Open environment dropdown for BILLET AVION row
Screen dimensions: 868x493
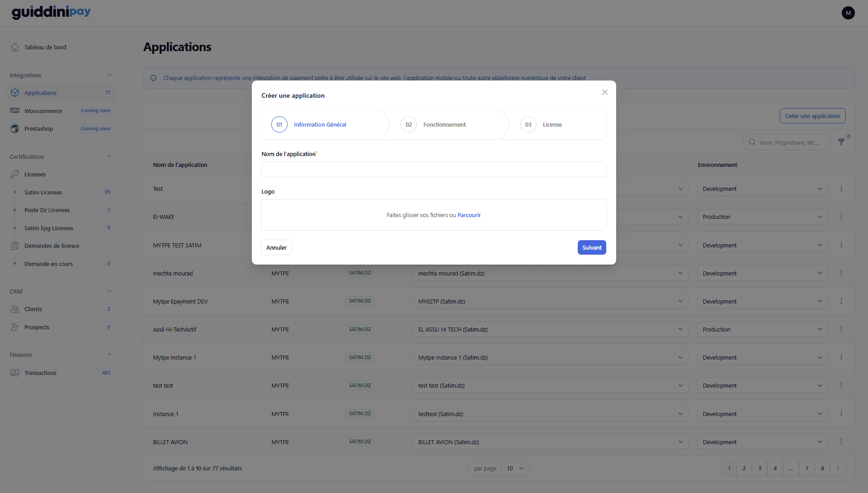(x=762, y=442)
